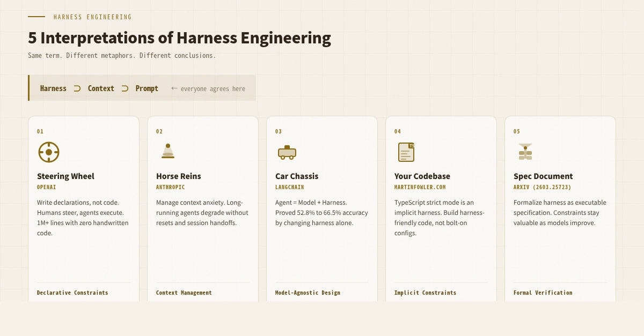Screen dimensions: 644x336
Task: Click the ANTHROPIC source label
Action: tap(170, 187)
